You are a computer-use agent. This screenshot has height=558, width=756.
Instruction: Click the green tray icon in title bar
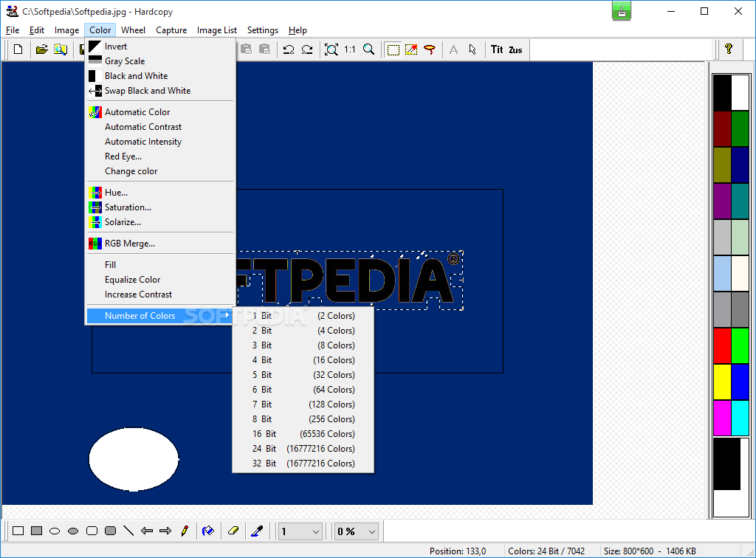[x=622, y=11]
